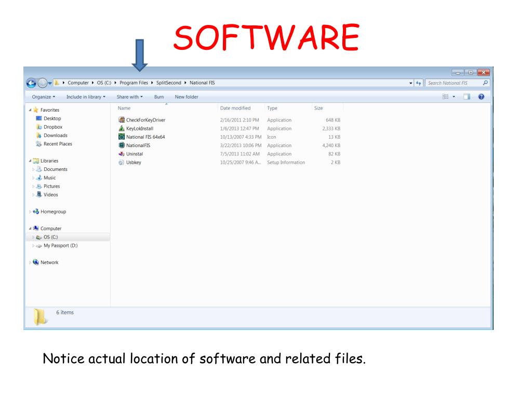Open the Music library
532x399 pixels.
49,178
